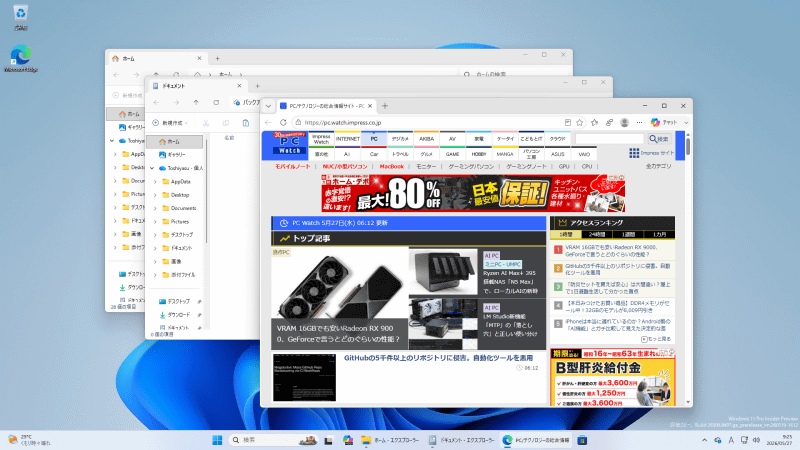Open CPU category link
This screenshot has width=800, height=450.
(x=587, y=166)
